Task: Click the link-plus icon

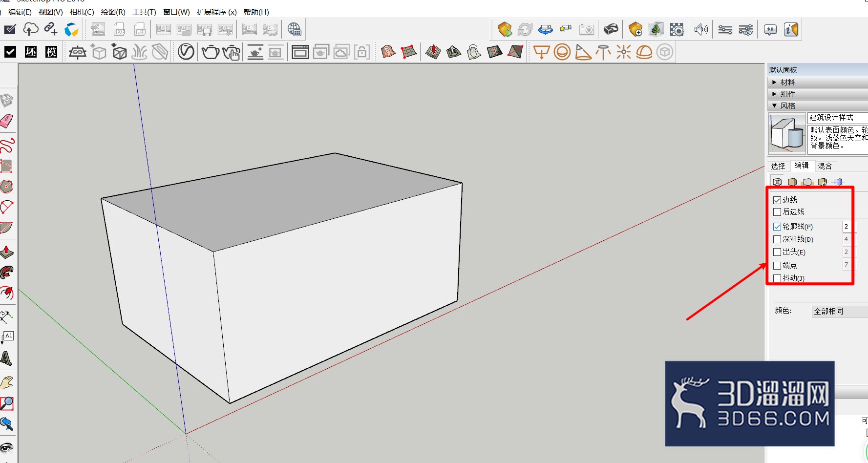Action: (51, 29)
